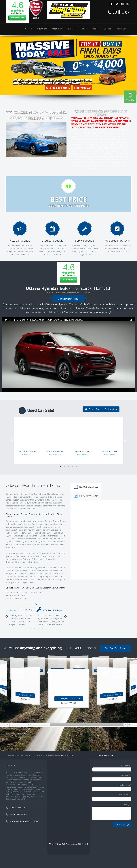Select the Used Car Specials calendar icon
This screenshot has height=868, width=137.
click(x=52, y=229)
